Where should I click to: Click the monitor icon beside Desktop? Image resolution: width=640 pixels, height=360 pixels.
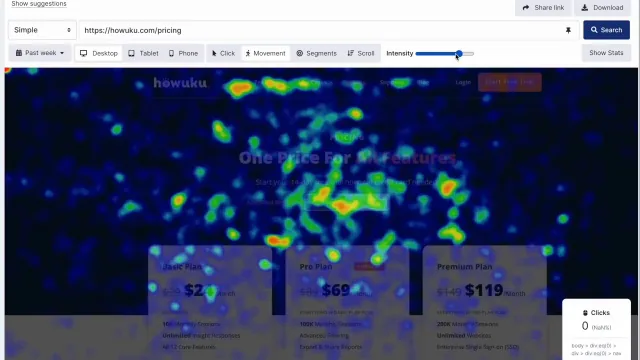(84, 53)
